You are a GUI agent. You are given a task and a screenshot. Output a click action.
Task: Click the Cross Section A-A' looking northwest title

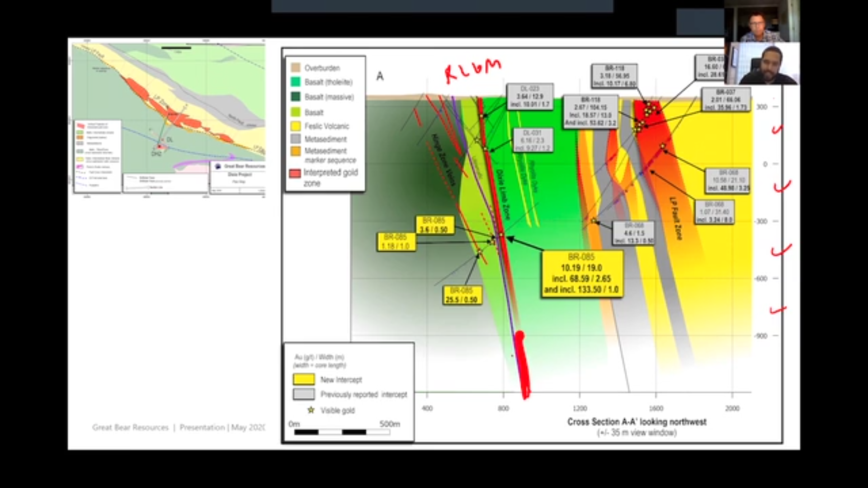tap(637, 422)
